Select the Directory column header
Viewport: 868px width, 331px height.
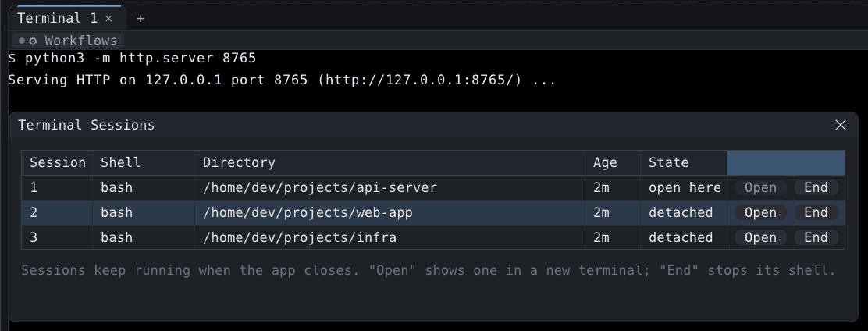[390, 162]
